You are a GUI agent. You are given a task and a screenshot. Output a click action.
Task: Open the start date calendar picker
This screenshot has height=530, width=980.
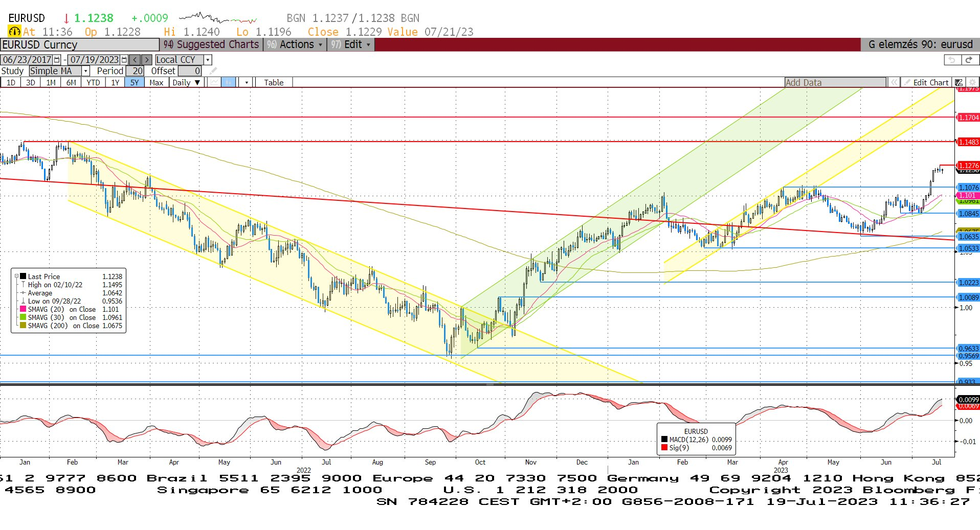pos(57,60)
